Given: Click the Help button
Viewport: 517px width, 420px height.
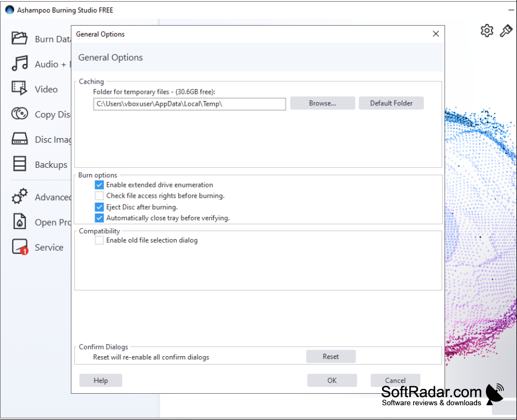Looking at the screenshot, I should (101, 381).
